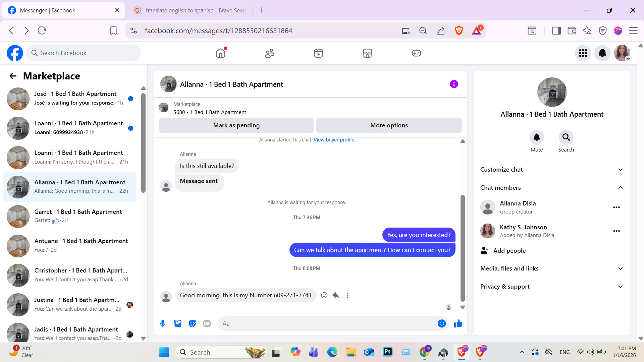644x362 pixels.
Task: Click the Mark as pending button
Action: tap(236, 125)
